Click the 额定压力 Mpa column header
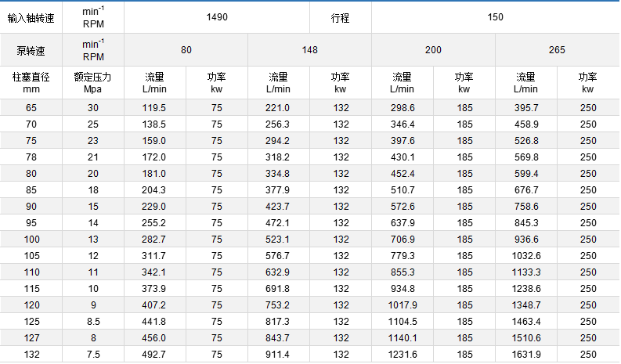 point(93,83)
